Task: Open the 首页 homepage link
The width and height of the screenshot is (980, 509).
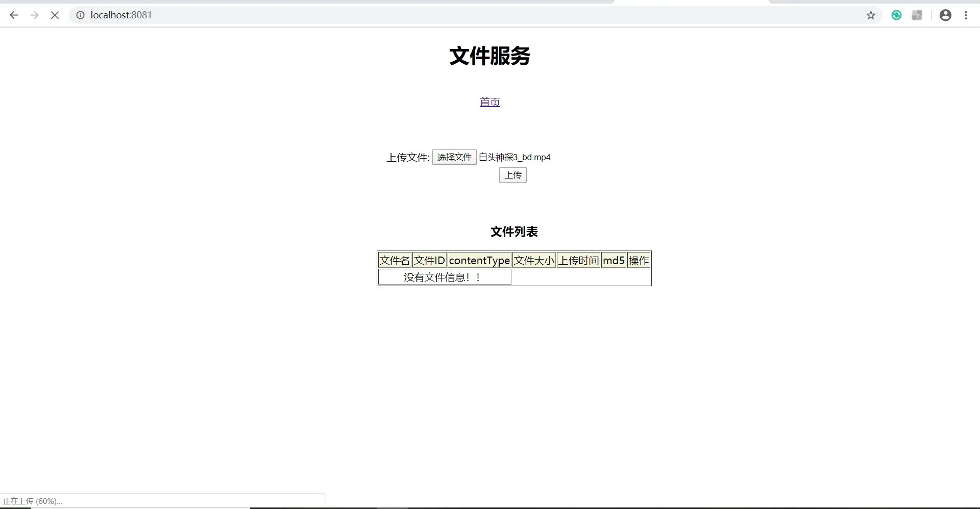Action: click(489, 101)
